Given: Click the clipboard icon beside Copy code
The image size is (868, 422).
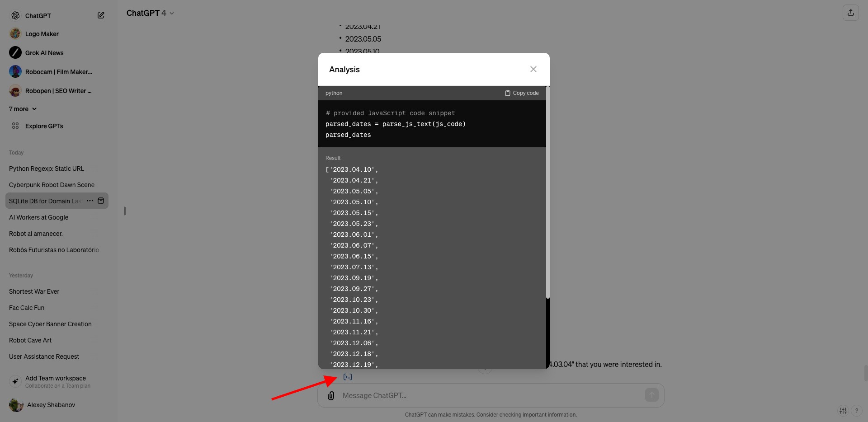Looking at the screenshot, I should point(508,93).
